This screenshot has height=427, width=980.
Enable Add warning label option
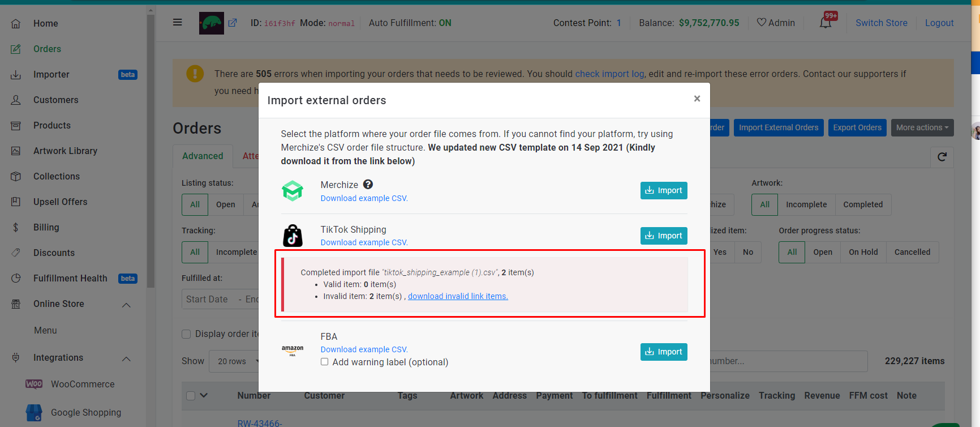tap(325, 362)
